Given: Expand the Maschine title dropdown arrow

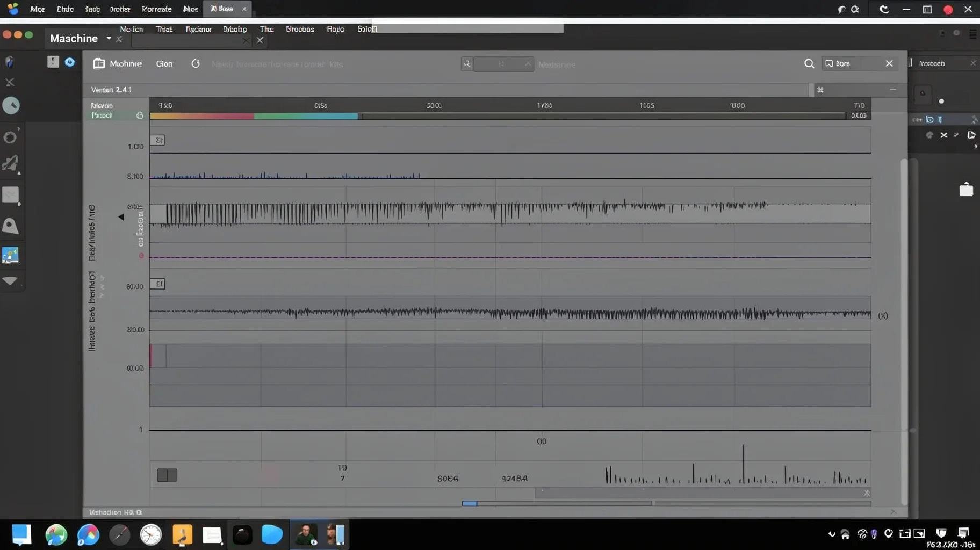Looking at the screenshot, I should 109,38.
